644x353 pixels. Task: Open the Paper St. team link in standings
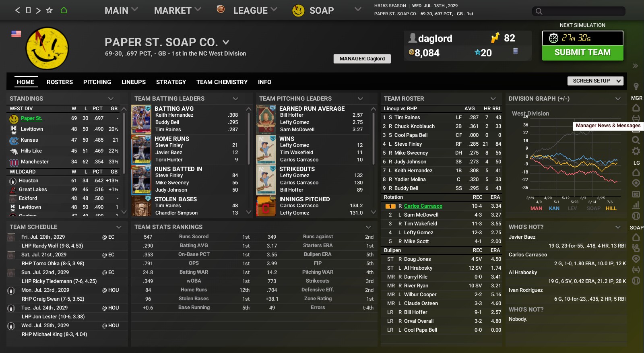(31, 118)
